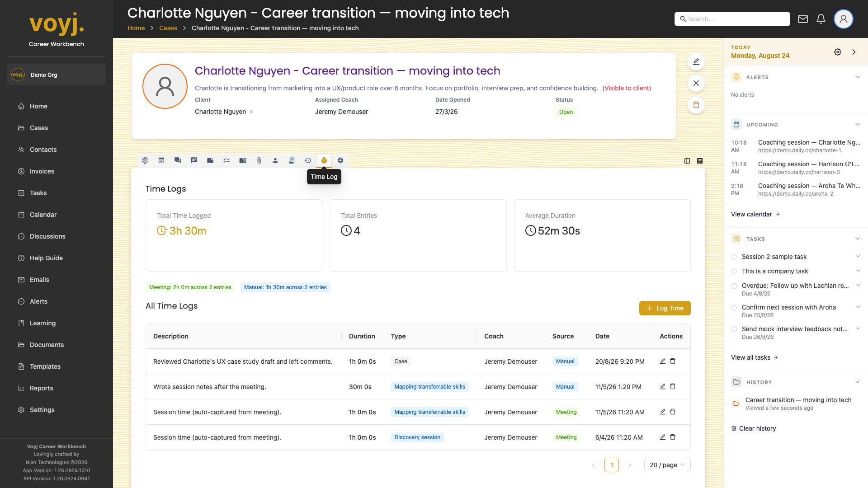Click the Log Time button

point(665,308)
